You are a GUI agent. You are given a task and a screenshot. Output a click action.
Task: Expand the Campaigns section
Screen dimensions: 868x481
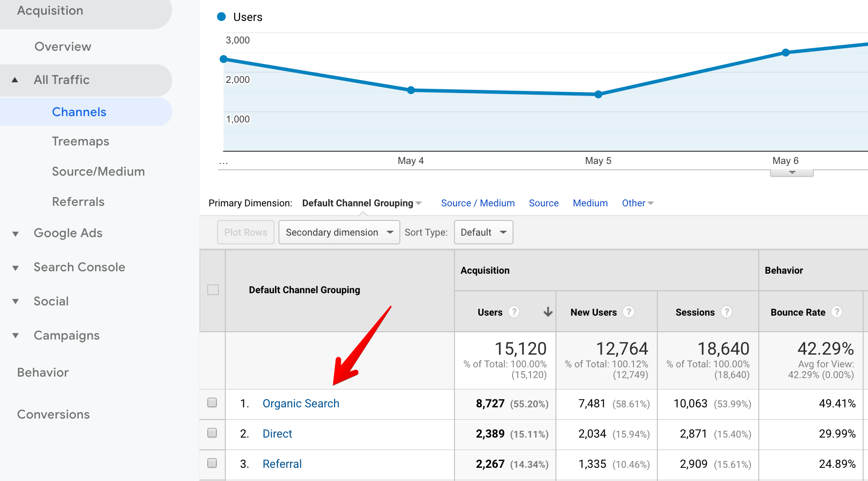tap(16, 336)
